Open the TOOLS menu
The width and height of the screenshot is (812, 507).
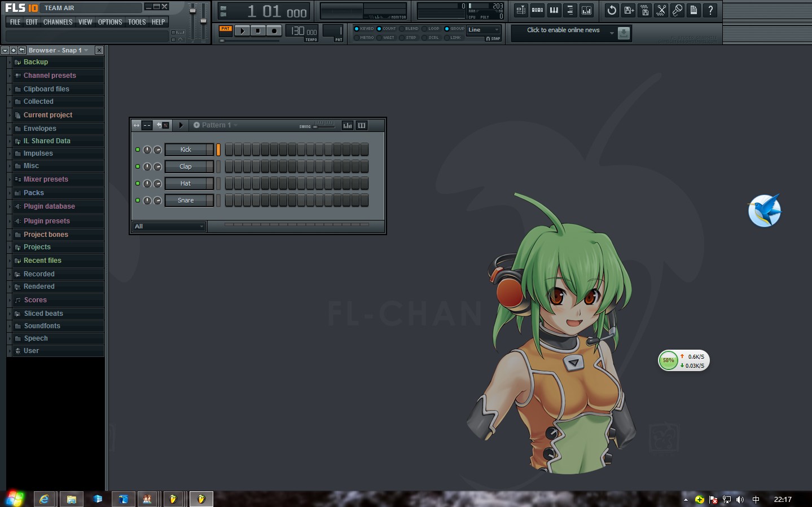pos(137,22)
